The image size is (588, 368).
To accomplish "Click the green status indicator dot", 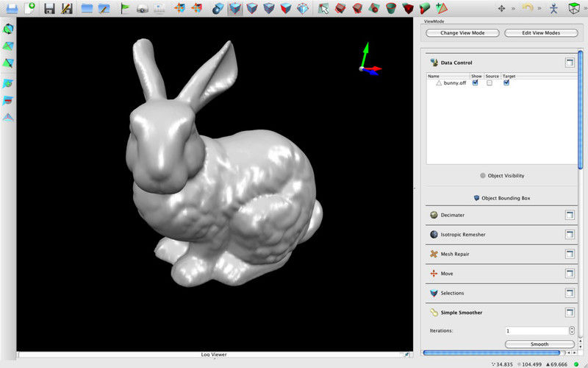I will pos(576,364).
